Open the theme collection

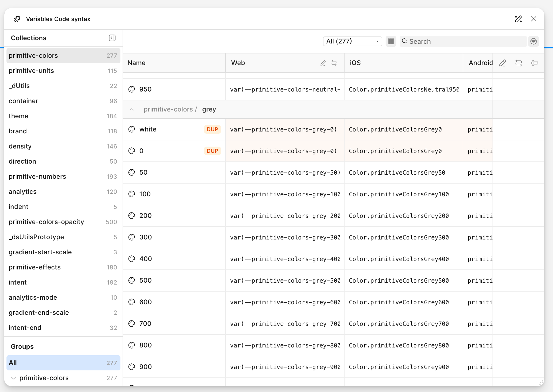tap(63, 116)
